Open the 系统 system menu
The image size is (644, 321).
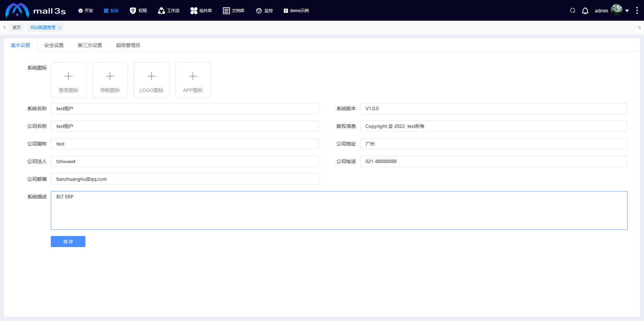111,11
